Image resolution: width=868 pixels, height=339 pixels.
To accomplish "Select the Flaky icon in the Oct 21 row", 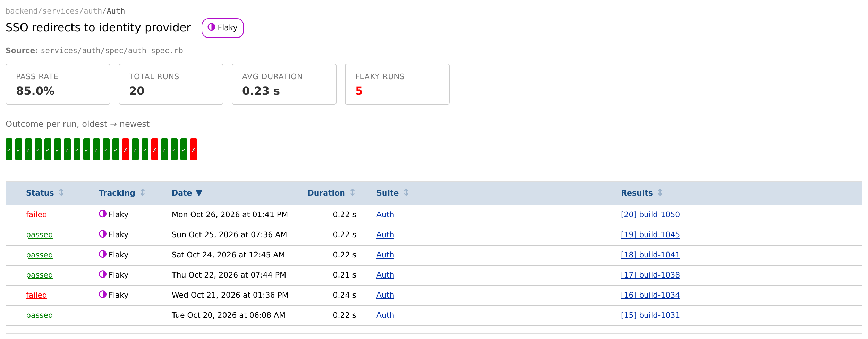I will coord(103,295).
